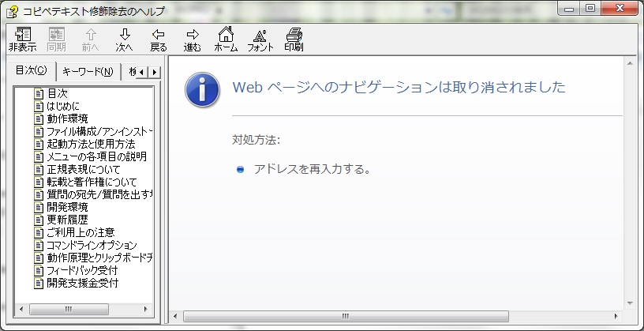Click tree scrollbar right arrow

[145, 309]
